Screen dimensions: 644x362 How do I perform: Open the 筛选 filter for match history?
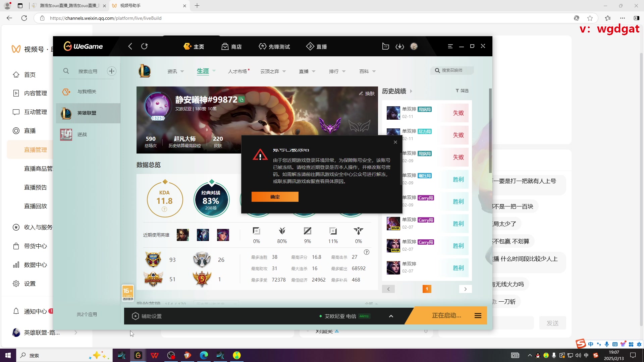pos(462,91)
